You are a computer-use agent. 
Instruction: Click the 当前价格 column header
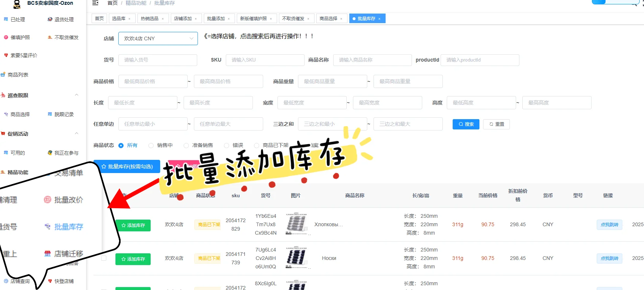pos(488,196)
